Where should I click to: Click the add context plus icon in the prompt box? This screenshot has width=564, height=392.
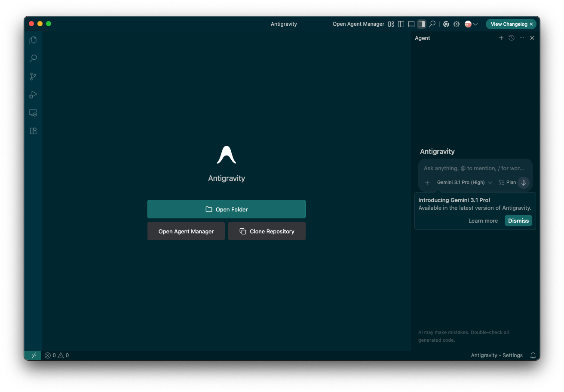[427, 183]
